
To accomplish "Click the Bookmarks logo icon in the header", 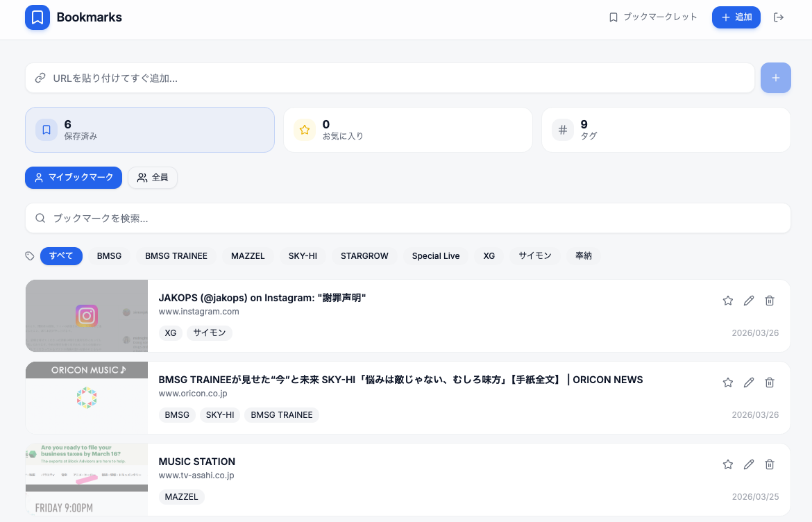I will 37,17.
